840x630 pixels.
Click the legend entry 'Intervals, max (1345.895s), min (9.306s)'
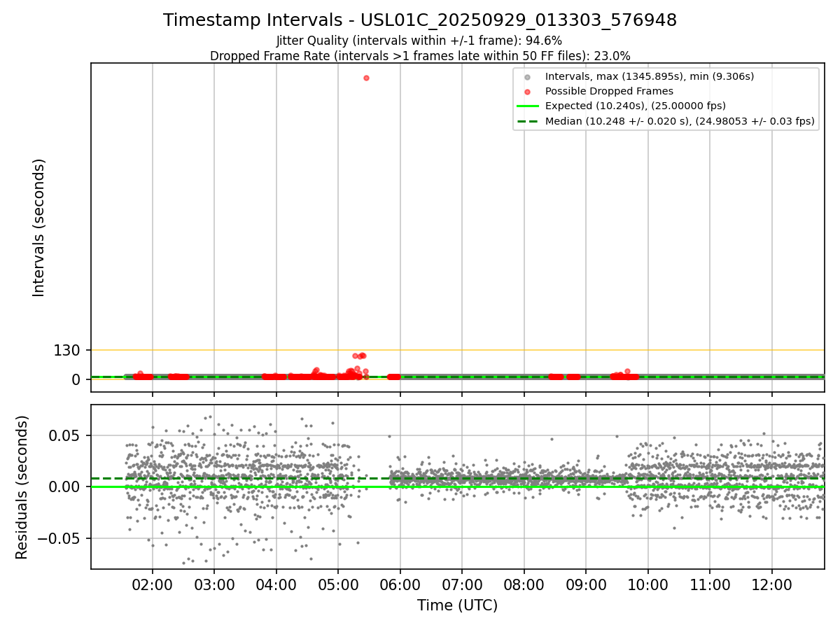(x=650, y=76)
